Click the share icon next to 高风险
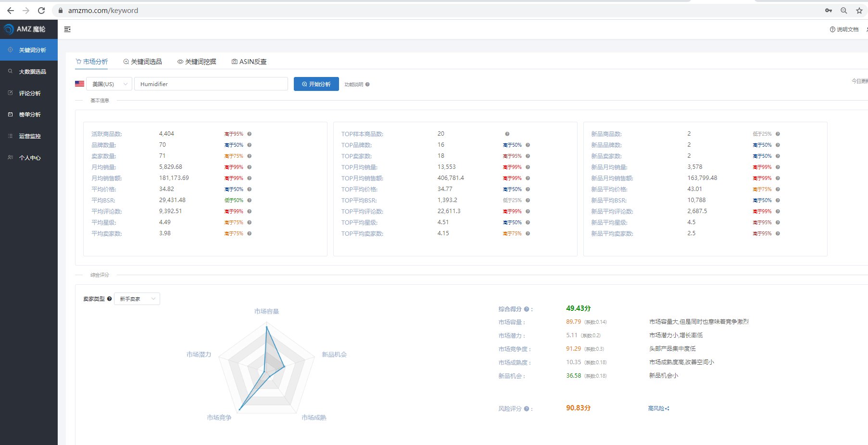Screen dimensions: 868x445 (667, 408)
